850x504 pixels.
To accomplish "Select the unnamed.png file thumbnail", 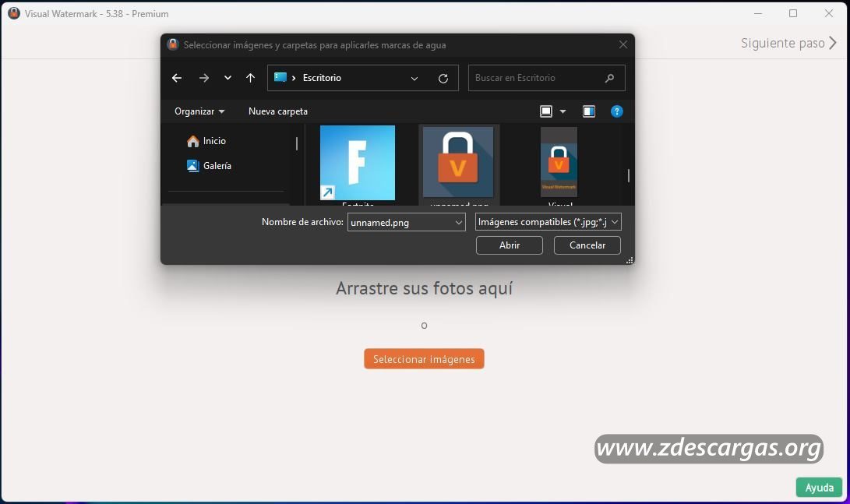I will point(458,163).
